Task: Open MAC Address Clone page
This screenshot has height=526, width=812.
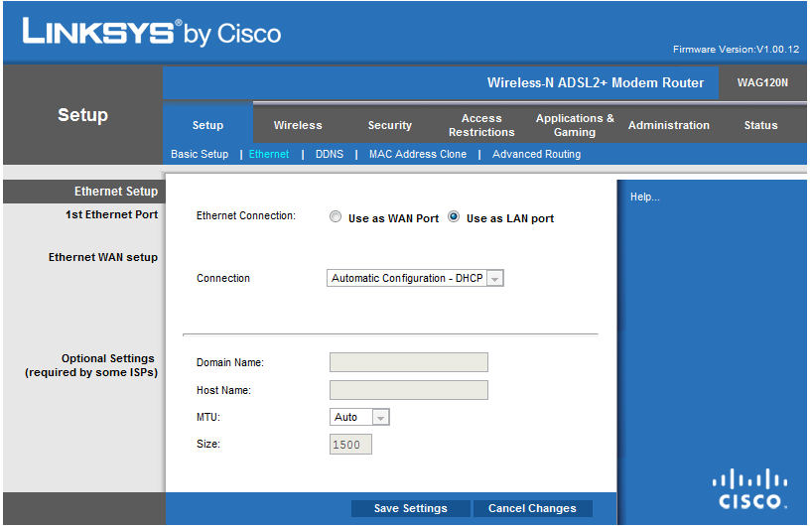Action: pyautogui.click(x=418, y=155)
